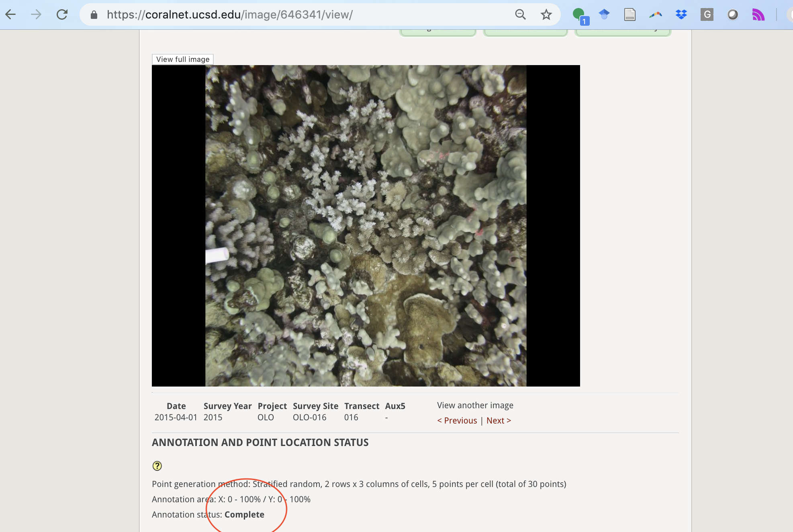Open the coral reef photo

point(366,226)
